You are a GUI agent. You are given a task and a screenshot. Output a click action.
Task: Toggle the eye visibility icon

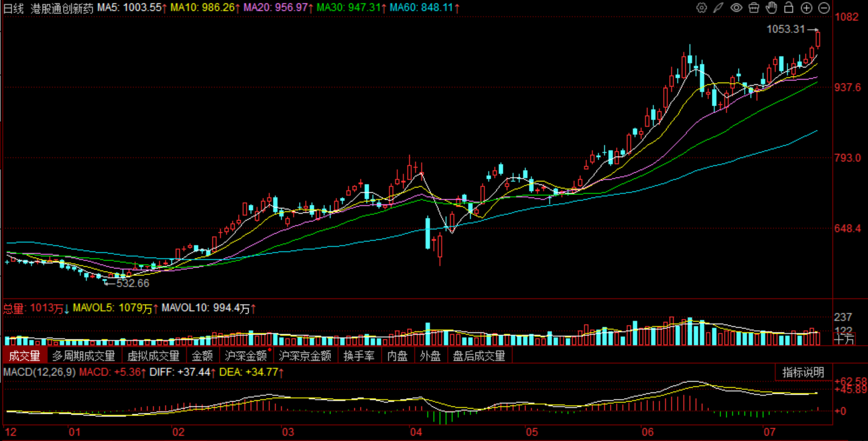[736, 8]
